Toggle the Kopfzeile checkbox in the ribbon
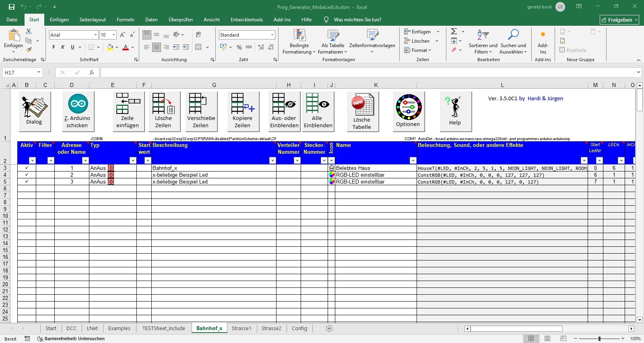 click(562, 50)
